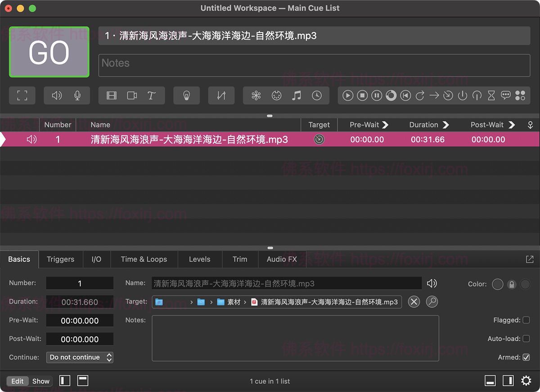Insert a Video cue
540x392 pixels.
[111, 95]
